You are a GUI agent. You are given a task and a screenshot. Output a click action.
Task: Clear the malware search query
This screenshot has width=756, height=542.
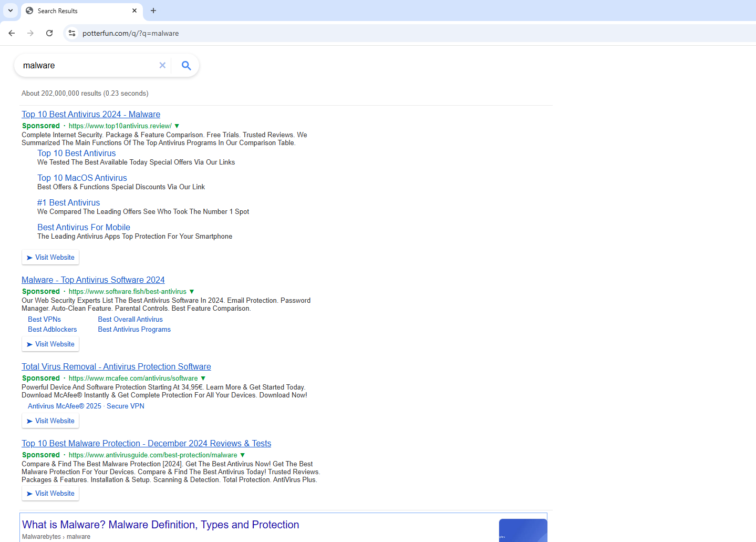(162, 65)
